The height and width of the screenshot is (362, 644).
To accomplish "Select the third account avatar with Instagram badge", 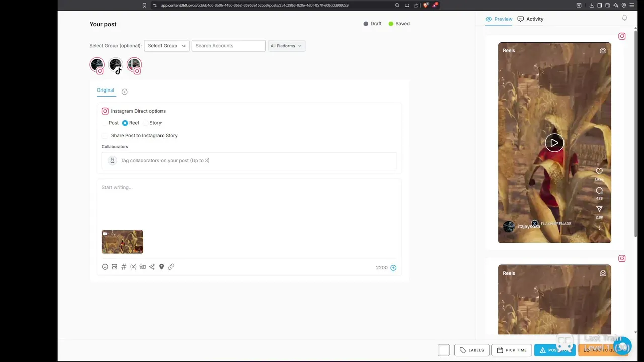I will pyautogui.click(x=134, y=65).
